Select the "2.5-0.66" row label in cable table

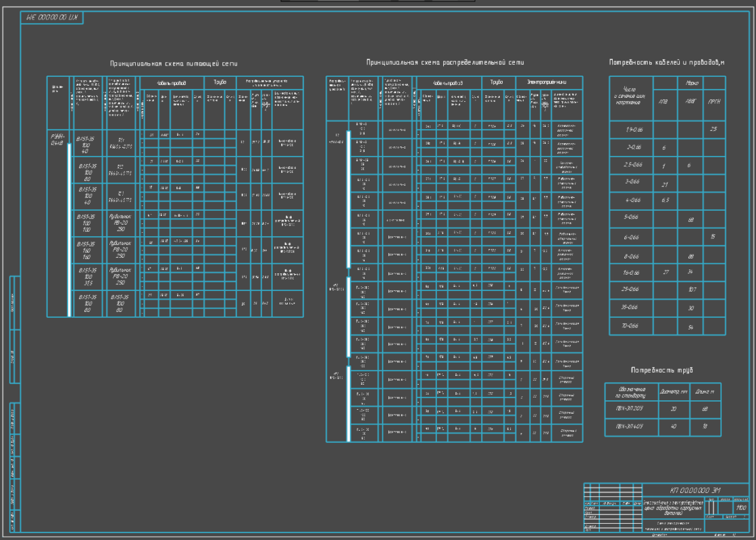coord(633,165)
